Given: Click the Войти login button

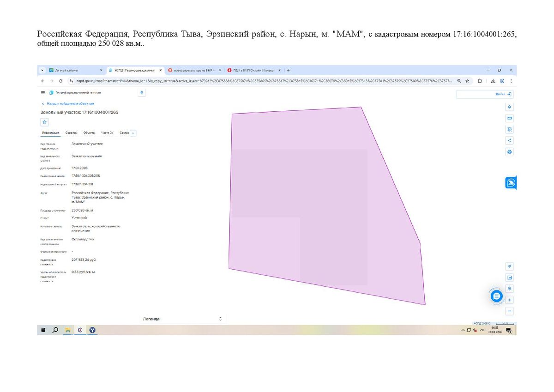Looking at the screenshot, I should pos(485,94).
